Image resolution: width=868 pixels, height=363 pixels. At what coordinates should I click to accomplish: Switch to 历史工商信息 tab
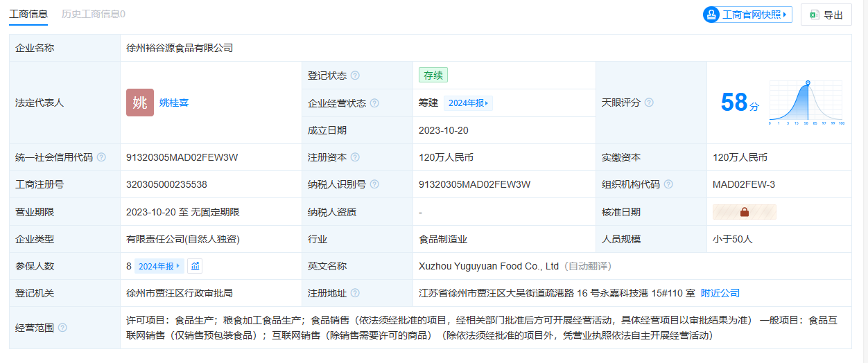(x=93, y=14)
